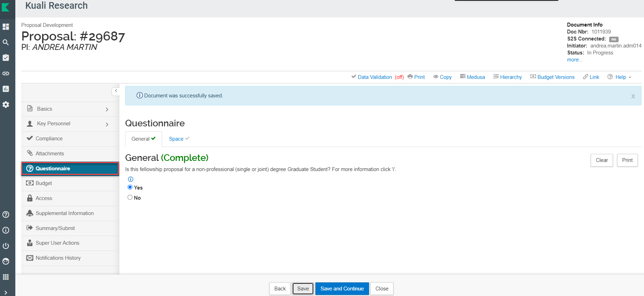This screenshot has width=644, height=296.
Task: Collapse the left navigation panel
Action: [x=116, y=91]
